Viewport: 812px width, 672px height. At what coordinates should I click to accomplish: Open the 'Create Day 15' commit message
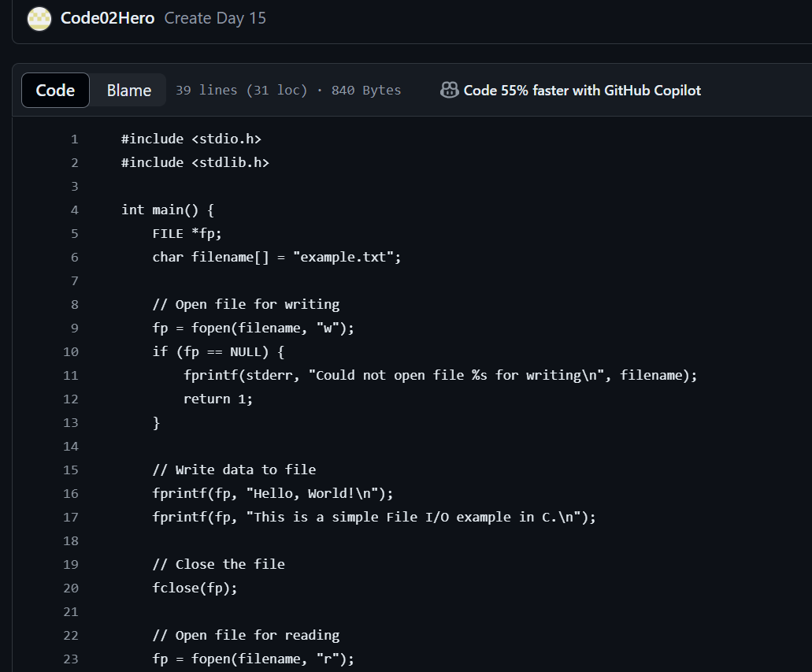click(215, 18)
